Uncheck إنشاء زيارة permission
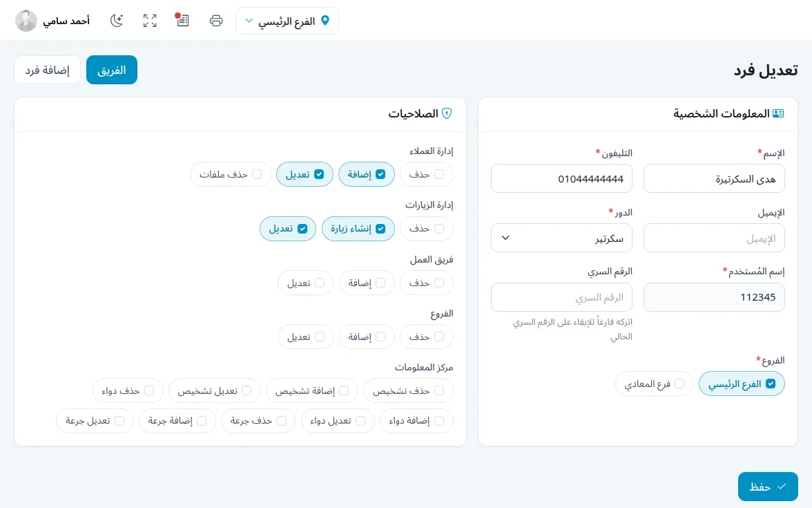This screenshot has height=508, width=812. click(380, 229)
